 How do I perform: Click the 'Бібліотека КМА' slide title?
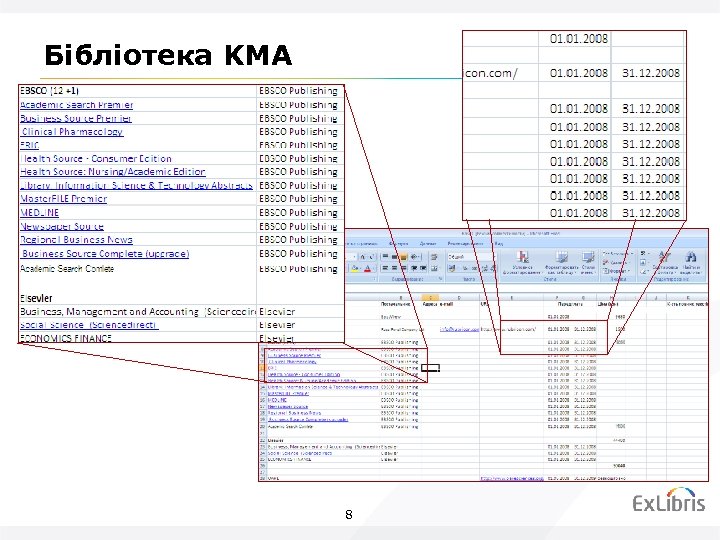[168, 55]
